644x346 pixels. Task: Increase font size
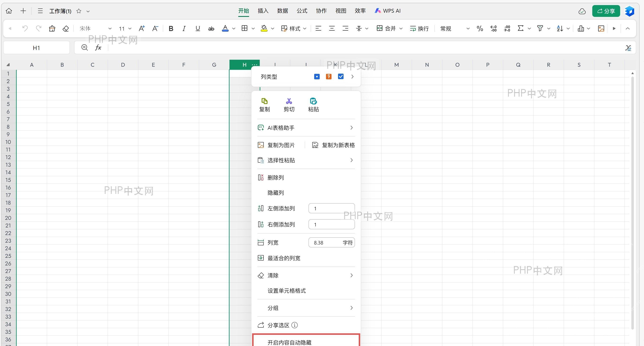[x=142, y=28]
